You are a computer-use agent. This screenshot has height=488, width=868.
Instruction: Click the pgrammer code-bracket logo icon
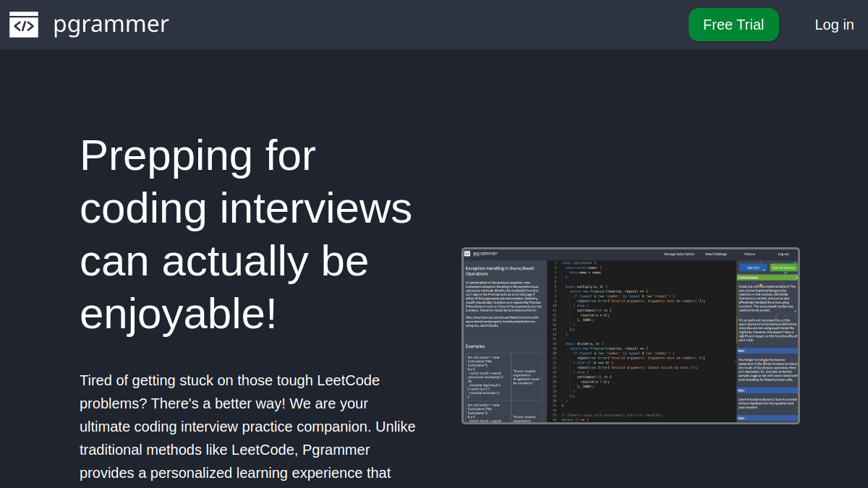pos(24,25)
